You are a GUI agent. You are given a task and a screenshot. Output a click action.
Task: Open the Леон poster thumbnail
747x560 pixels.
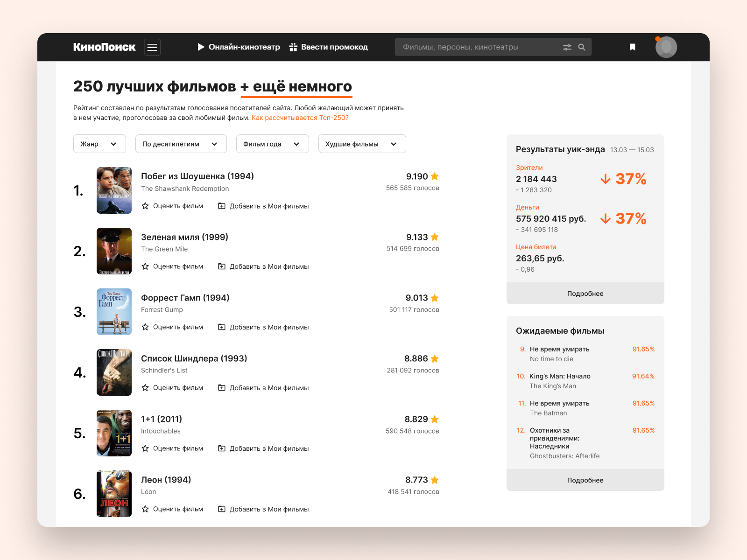pos(114,494)
